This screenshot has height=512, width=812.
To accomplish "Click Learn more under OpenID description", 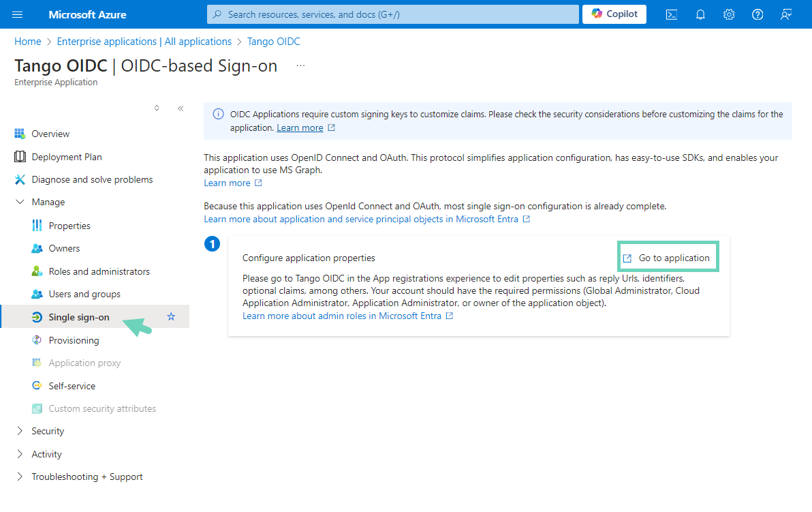I will [227, 183].
